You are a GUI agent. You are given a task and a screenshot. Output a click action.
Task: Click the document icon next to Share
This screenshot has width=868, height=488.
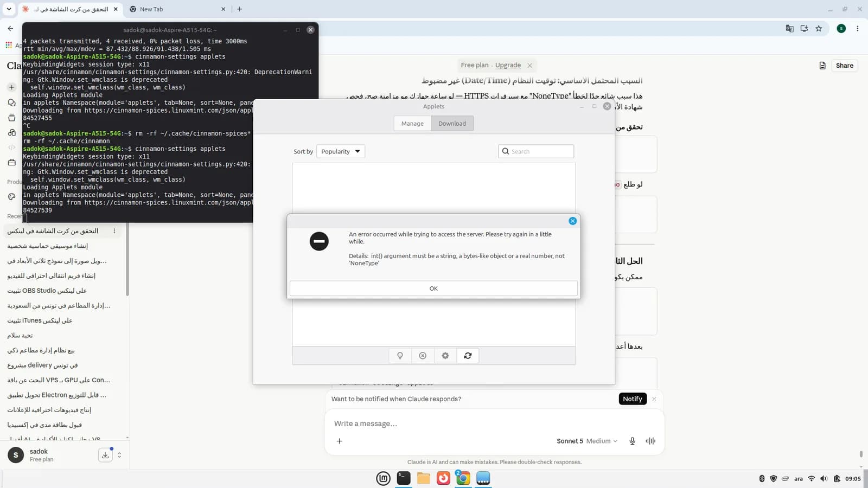point(822,66)
